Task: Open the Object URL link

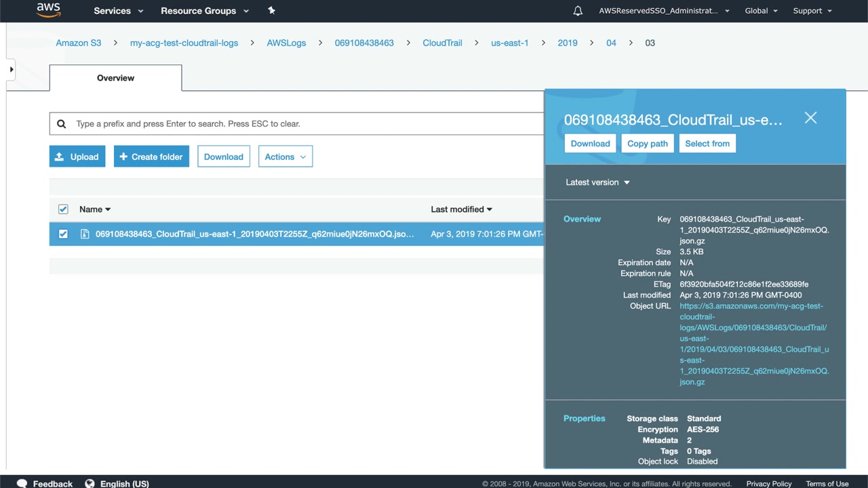Action: click(x=754, y=344)
